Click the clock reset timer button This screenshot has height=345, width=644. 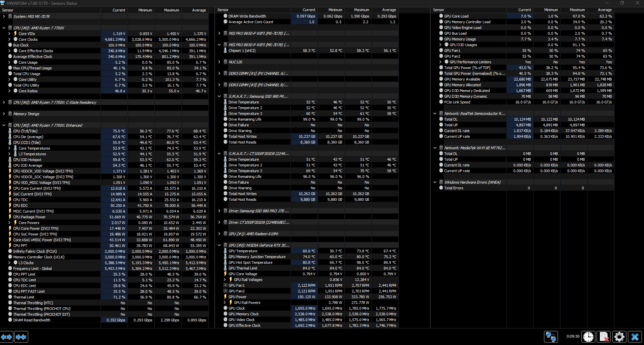click(588, 337)
